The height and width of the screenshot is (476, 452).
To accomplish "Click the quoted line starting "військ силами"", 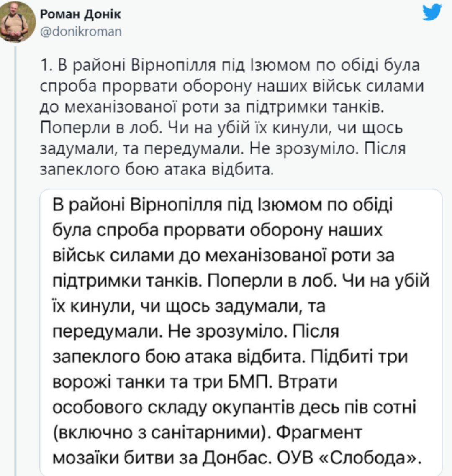I will point(224,256).
